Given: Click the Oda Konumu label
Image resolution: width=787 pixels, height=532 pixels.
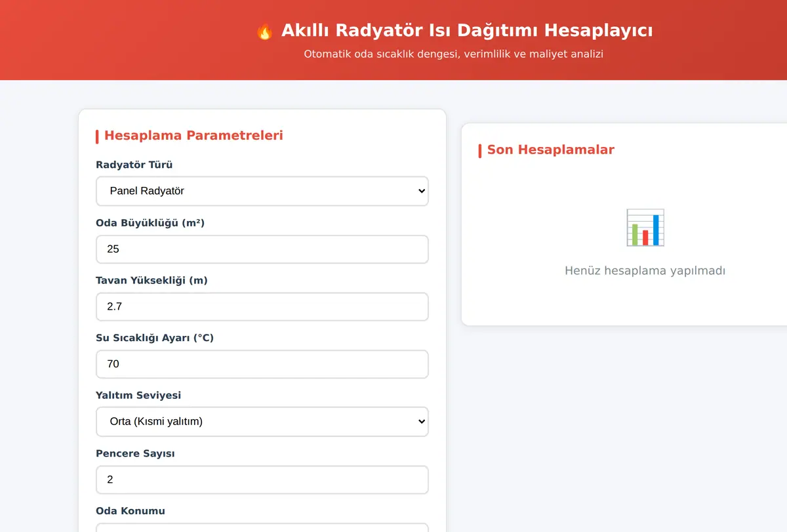Looking at the screenshot, I should pyautogui.click(x=131, y=511).
